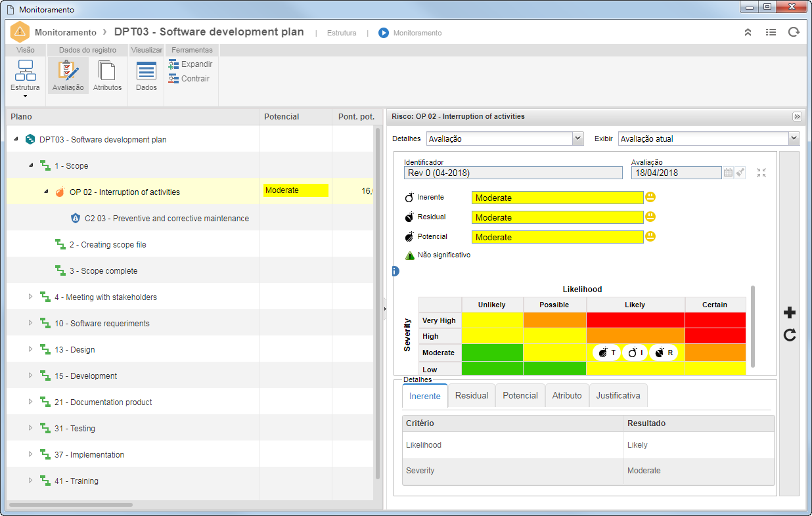Expand the 31 - Testing node

(30, 428)
